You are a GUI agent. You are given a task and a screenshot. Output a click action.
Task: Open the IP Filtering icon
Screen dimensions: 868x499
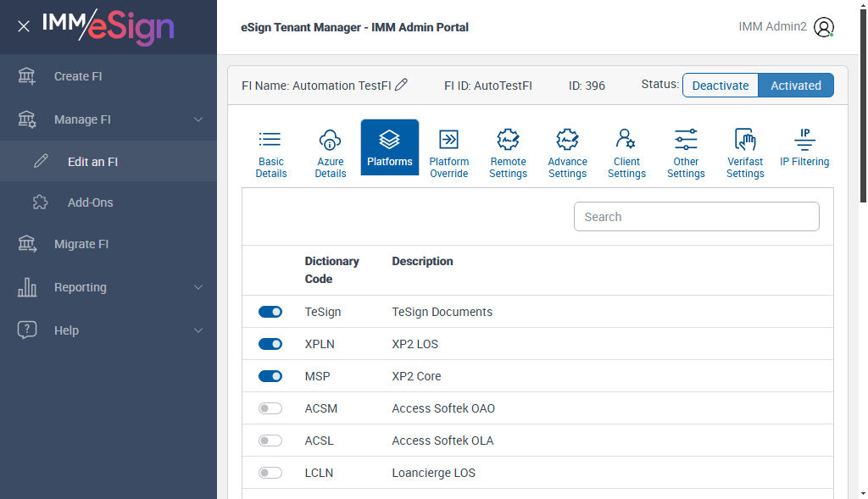804,139
